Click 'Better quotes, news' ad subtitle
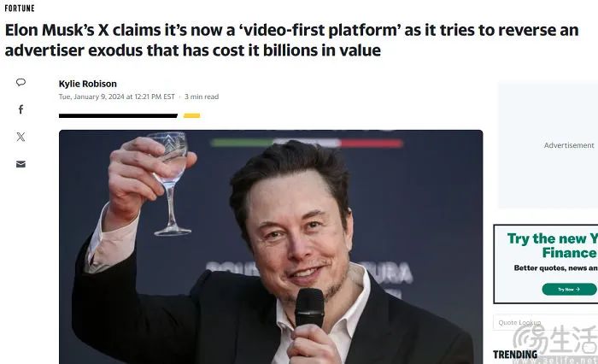 (556, 267)
